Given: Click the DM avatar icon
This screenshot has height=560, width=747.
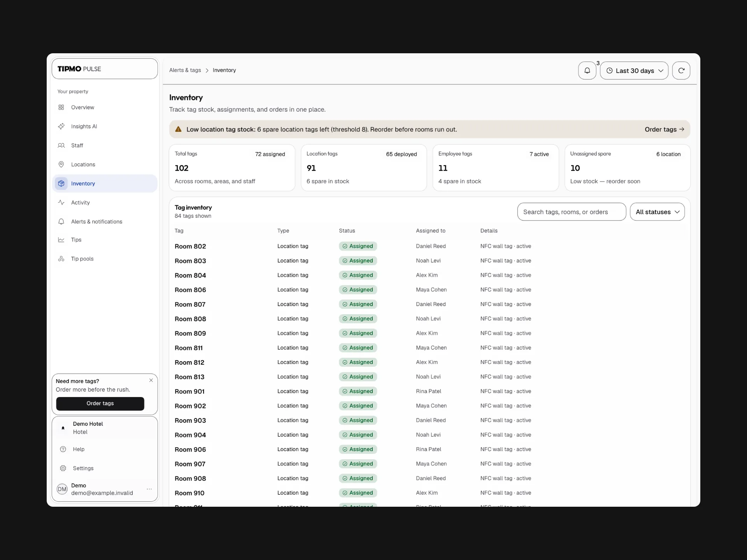Looking at the screenshot, I should tap(62, 489).
